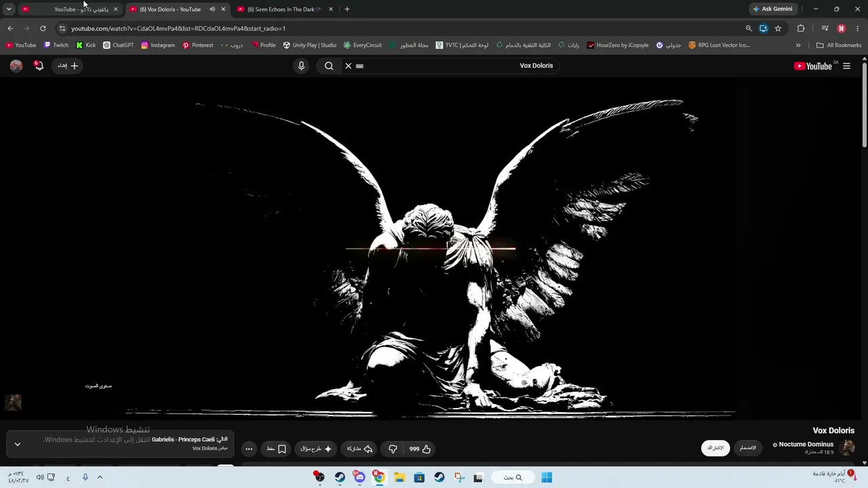Open the RPG Loot Vector Icons bookmark
Screen dimensions: 868x488
pos(719,45)
